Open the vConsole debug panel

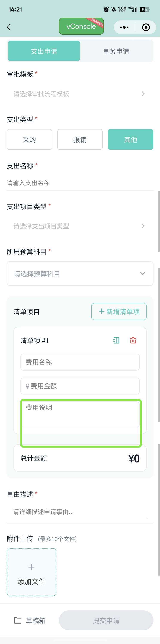(81, 26)
